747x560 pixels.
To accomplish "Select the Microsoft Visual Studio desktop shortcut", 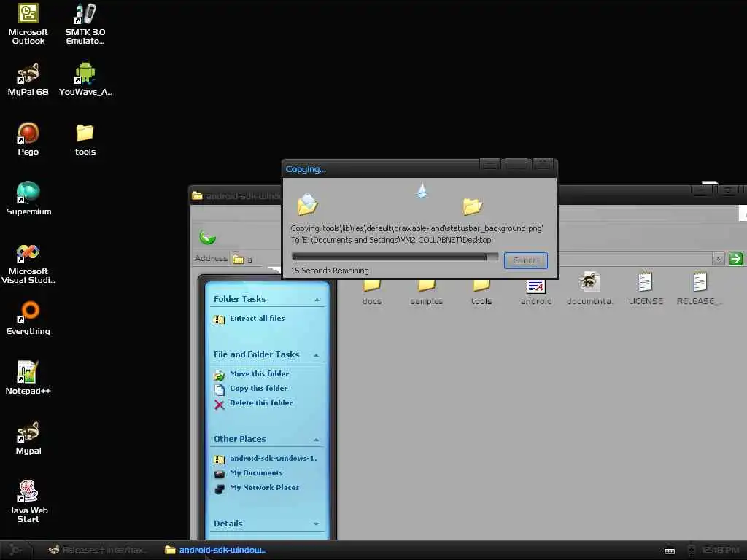I will [x=28, y=264].
